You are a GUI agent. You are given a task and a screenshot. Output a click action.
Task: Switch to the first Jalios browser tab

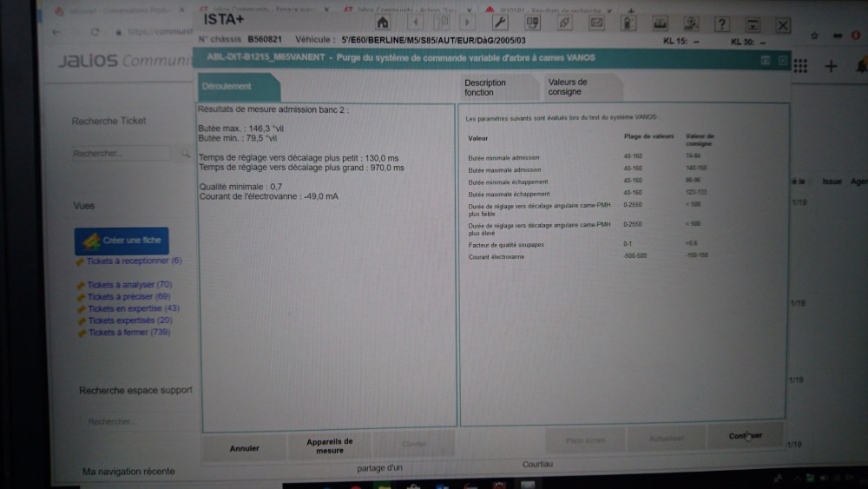click(x=121, y=10)
